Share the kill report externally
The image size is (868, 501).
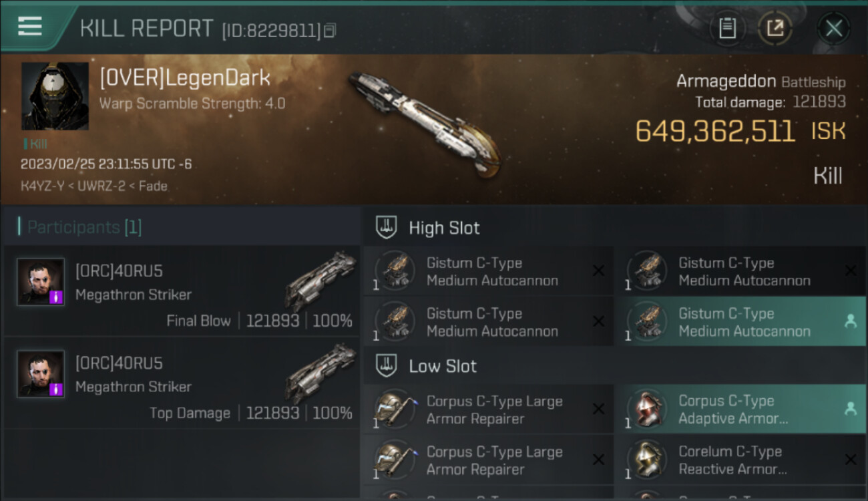[775, 29]
